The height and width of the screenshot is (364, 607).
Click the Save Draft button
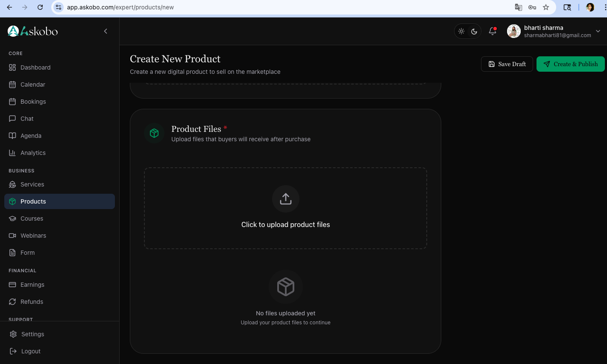point(507,64)
